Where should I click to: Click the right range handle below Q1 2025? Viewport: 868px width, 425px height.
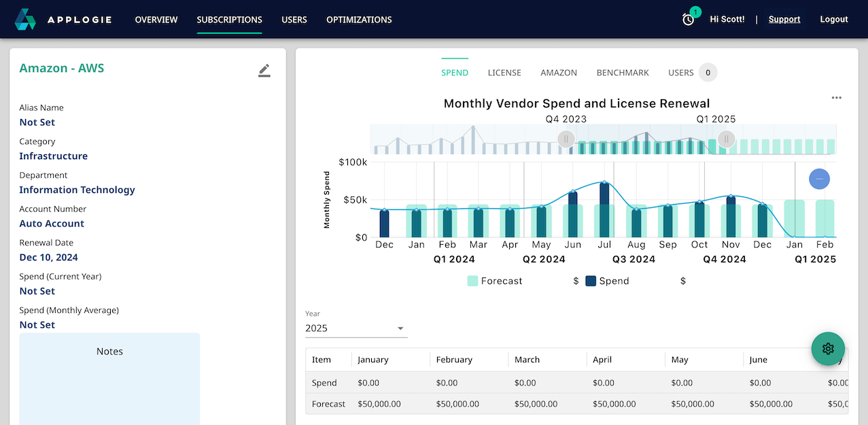[x=726, y=139]
